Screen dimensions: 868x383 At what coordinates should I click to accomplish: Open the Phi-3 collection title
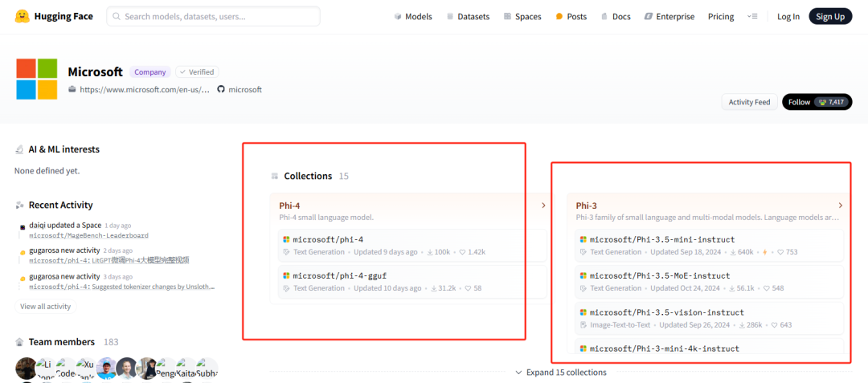pos(586,206)
